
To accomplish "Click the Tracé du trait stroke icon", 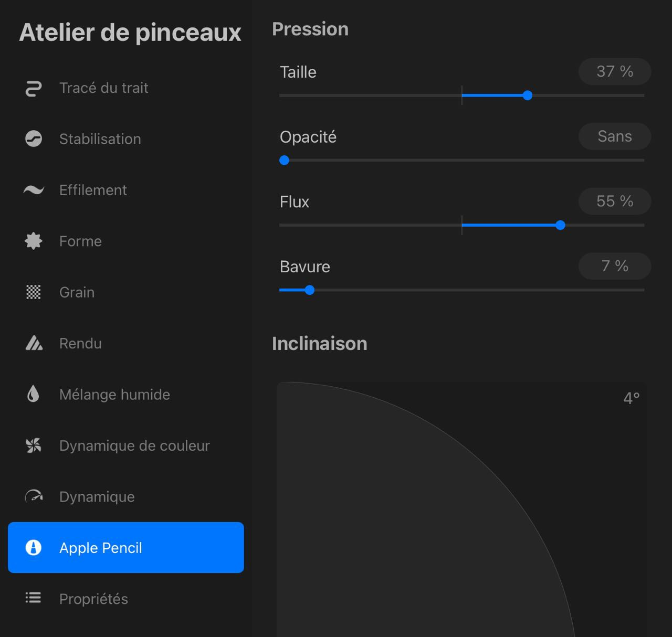I will click(x=34, y=88).
